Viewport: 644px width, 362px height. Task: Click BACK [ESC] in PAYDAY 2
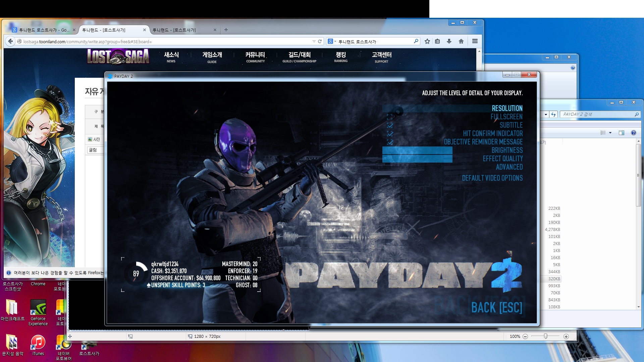pos(496,307)
